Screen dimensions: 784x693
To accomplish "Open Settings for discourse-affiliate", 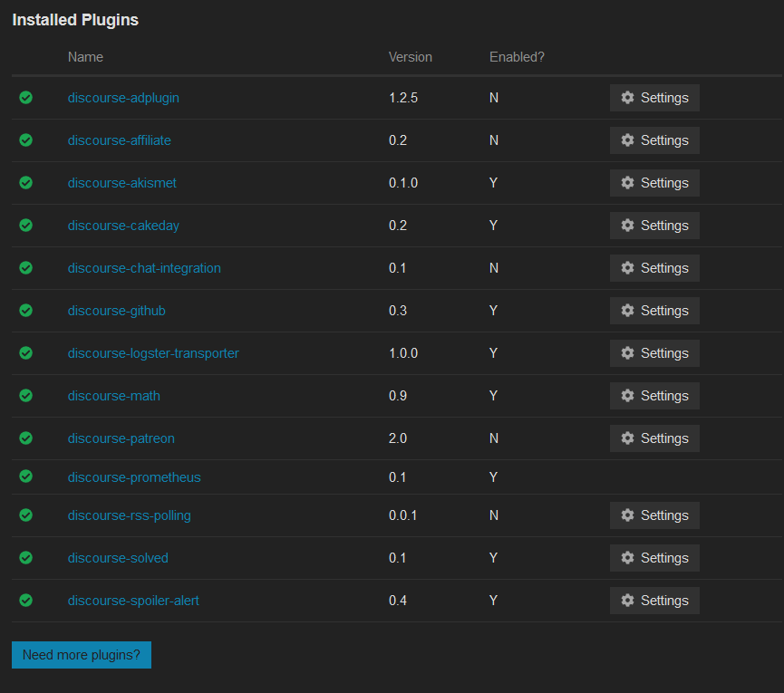I will pos(654,140).
